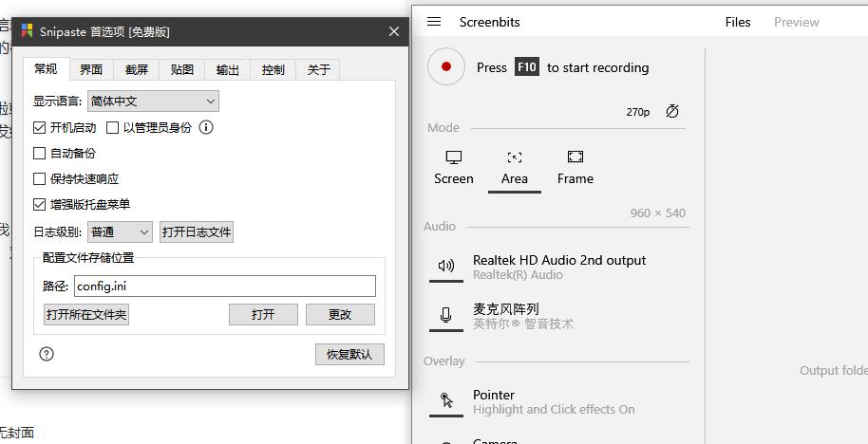
Task: Click the 打开 button for config path
Action: (x=263, y=315)
